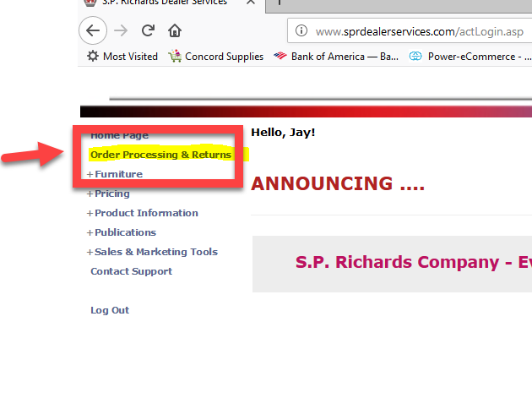Click the site info icon in address bar
Screen dimensions: 532x409
(x=301, y=32)
